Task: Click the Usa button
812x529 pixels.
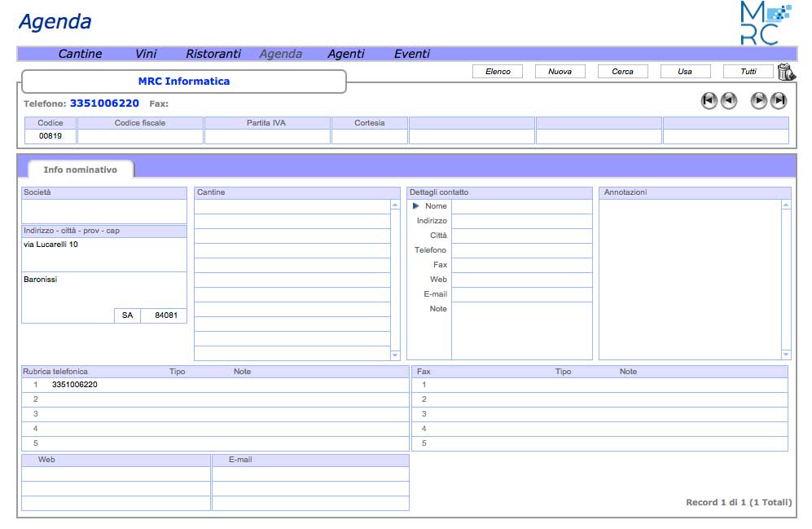Action: 685,72
